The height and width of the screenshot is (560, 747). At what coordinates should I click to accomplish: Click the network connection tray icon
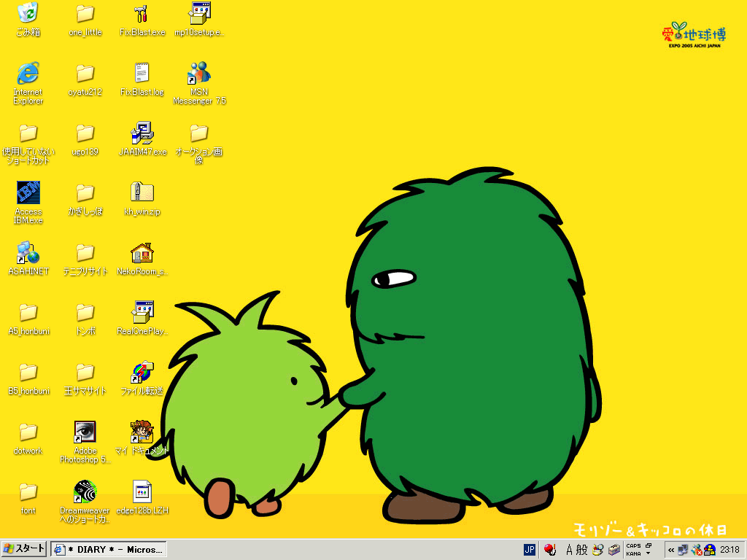(683, 550)
